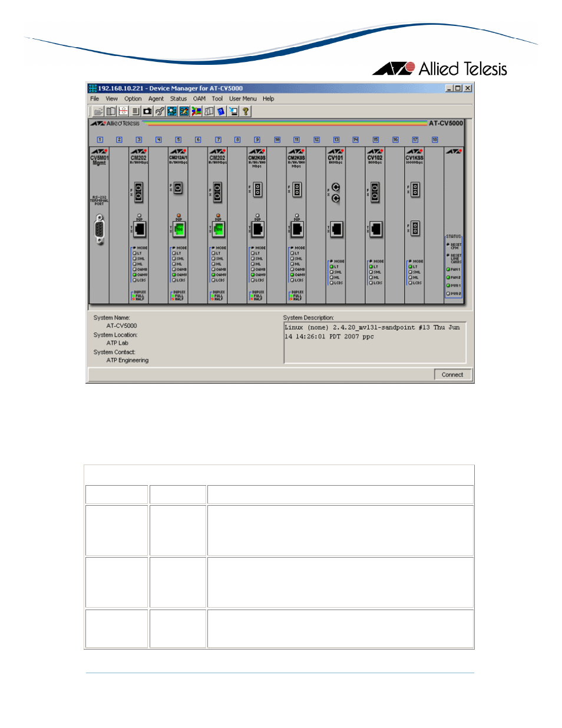Open the Status menu
Image resolution: width=562 pixels, height=728 pixels.
[178, 99]
